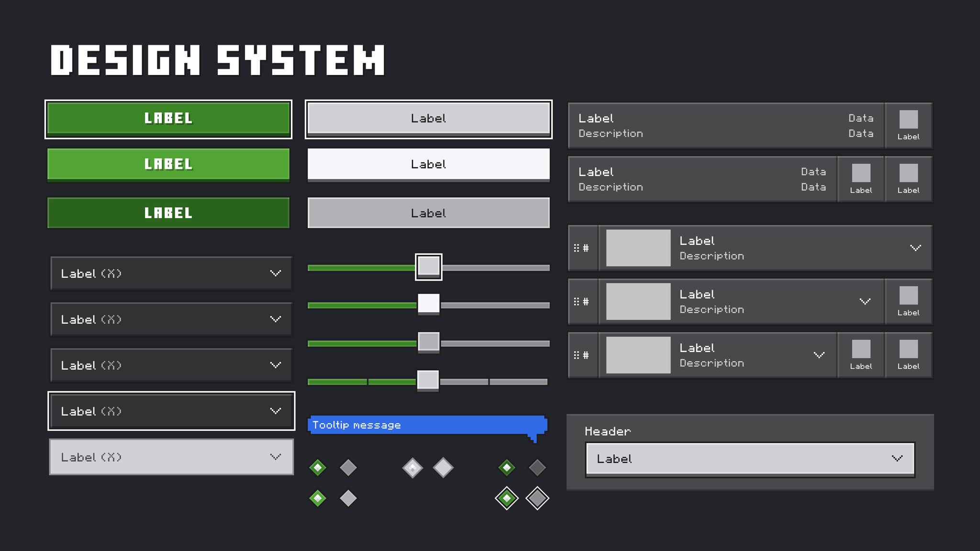Click the icon button on second list row

tap(908, 301)
